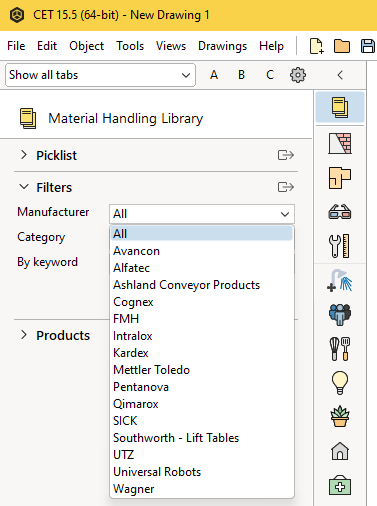
Task: Open the walls tab icon with brick pattern
Action: coord(340,143)
